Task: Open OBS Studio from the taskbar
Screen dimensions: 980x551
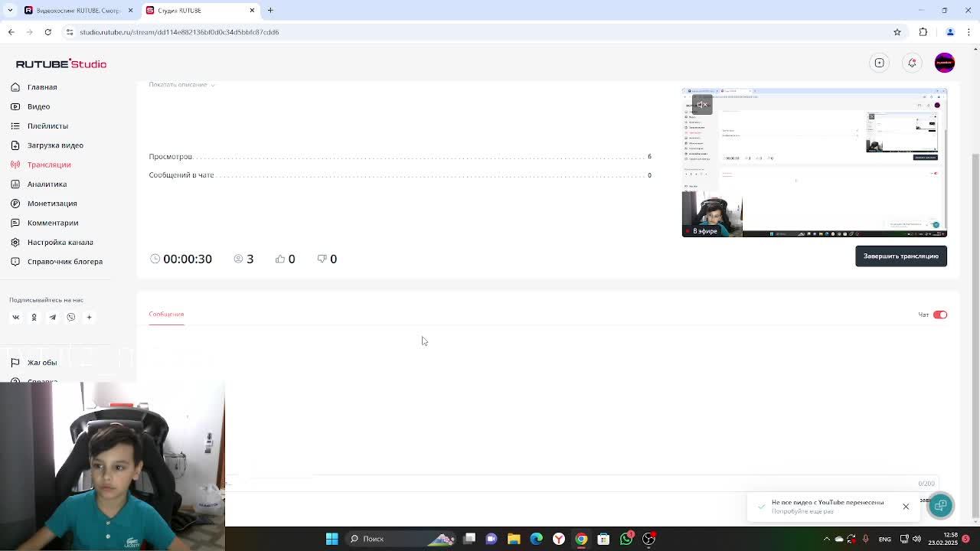Action: 648,539
